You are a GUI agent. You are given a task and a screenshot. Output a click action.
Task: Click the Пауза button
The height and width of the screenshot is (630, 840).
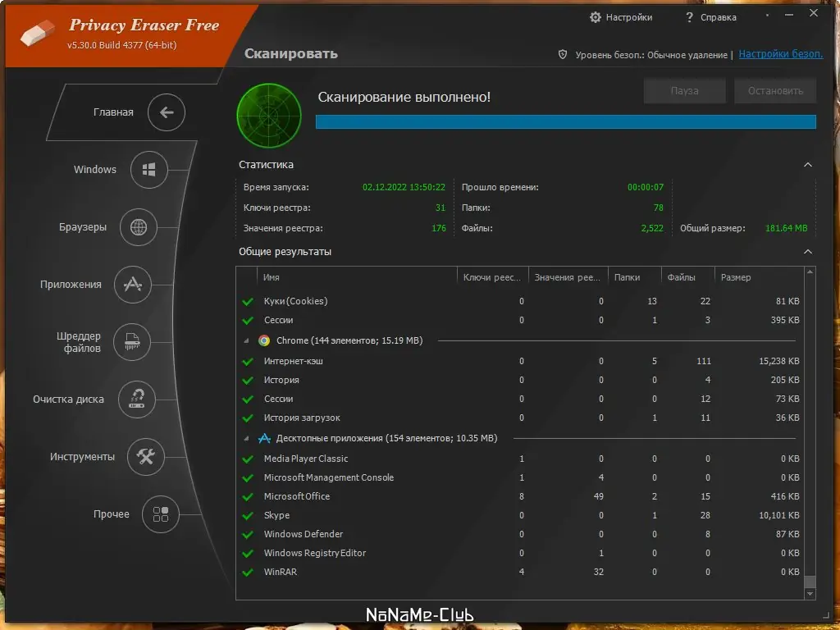(685, 90)
